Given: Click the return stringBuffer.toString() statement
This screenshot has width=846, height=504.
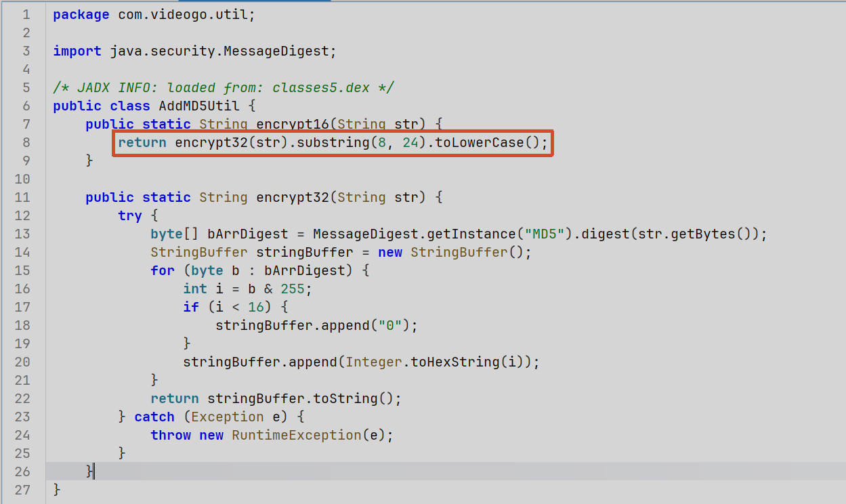Looking at the screenshot, I should click(x=276, y=398).
